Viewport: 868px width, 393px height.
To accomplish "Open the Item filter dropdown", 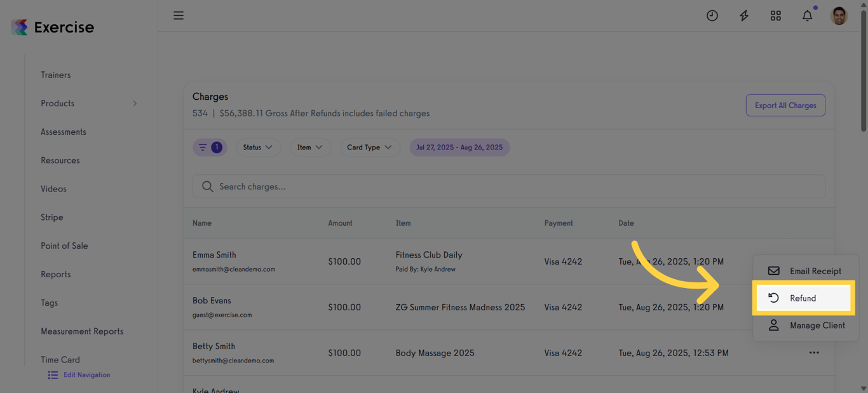I will tap(310, 148).
